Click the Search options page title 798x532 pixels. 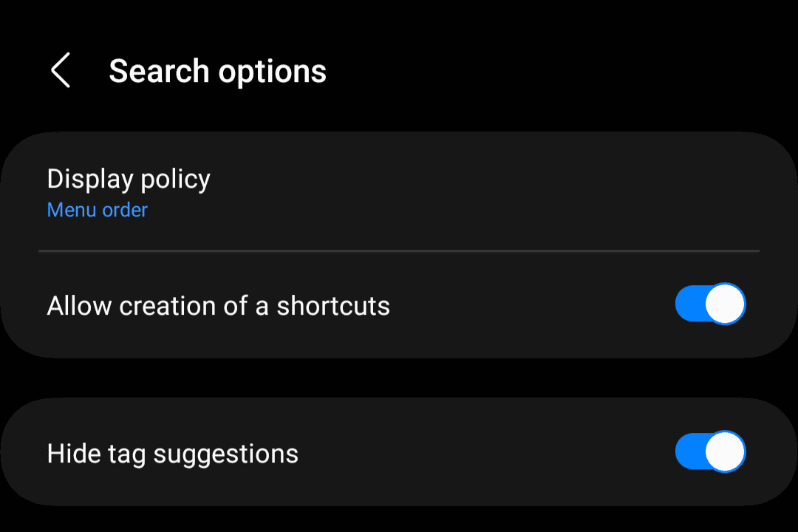[217, 72]
